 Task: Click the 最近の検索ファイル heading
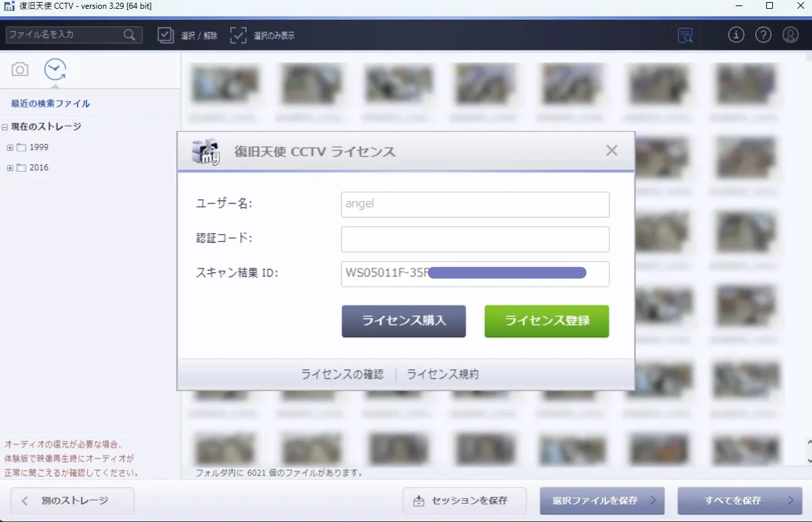coord(51,103)
